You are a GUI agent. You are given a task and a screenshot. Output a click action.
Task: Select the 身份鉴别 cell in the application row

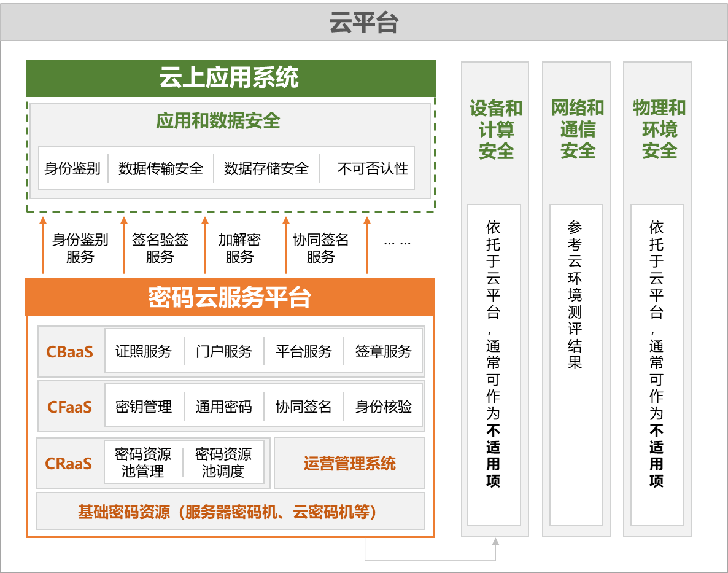(72, 168)
